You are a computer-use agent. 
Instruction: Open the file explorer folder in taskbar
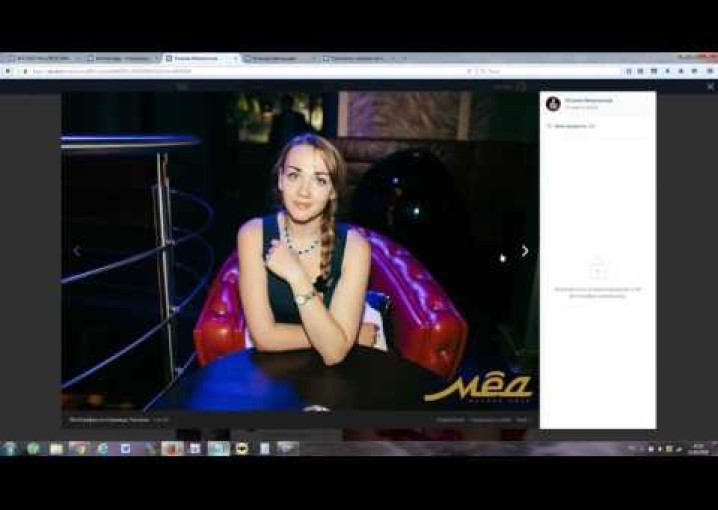pos(56,448)
